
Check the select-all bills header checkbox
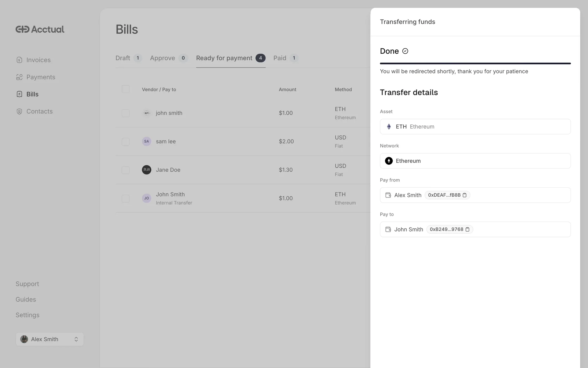(x=126, y=89)
